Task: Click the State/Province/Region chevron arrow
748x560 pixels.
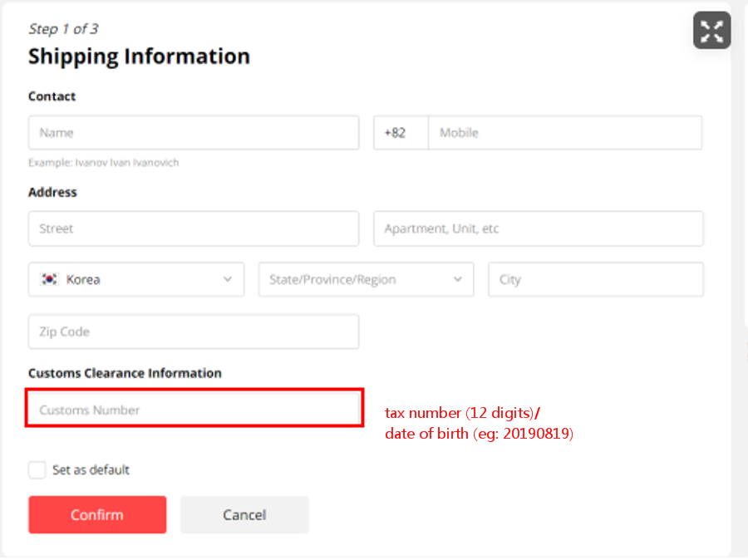Action: pyautogui.click(x=457, y=279)
